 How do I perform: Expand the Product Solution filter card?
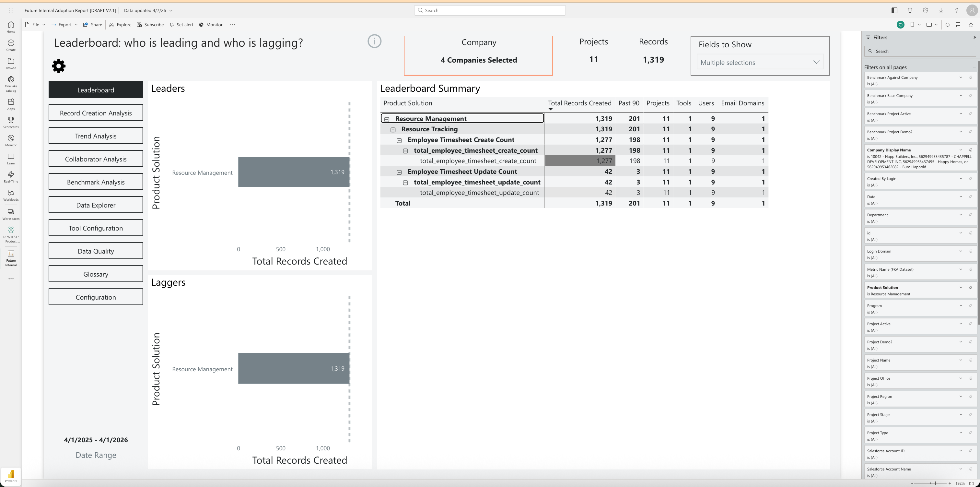(x=960, y=288)
